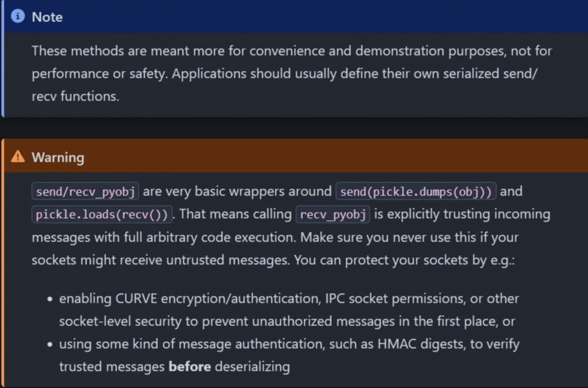Click the orange warning triangle icon

(18, 157)
